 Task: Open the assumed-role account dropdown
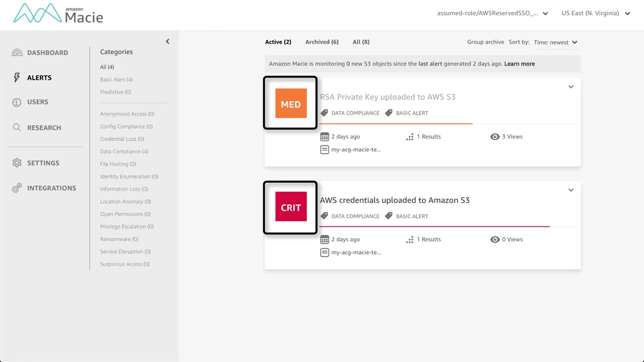pos(493,13)
